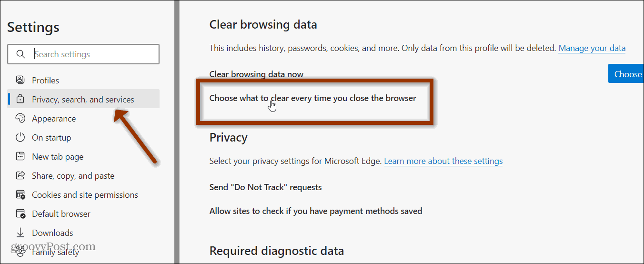Open Learn more about these settings link
The image size is (644, 264).
tap(443, 161)
